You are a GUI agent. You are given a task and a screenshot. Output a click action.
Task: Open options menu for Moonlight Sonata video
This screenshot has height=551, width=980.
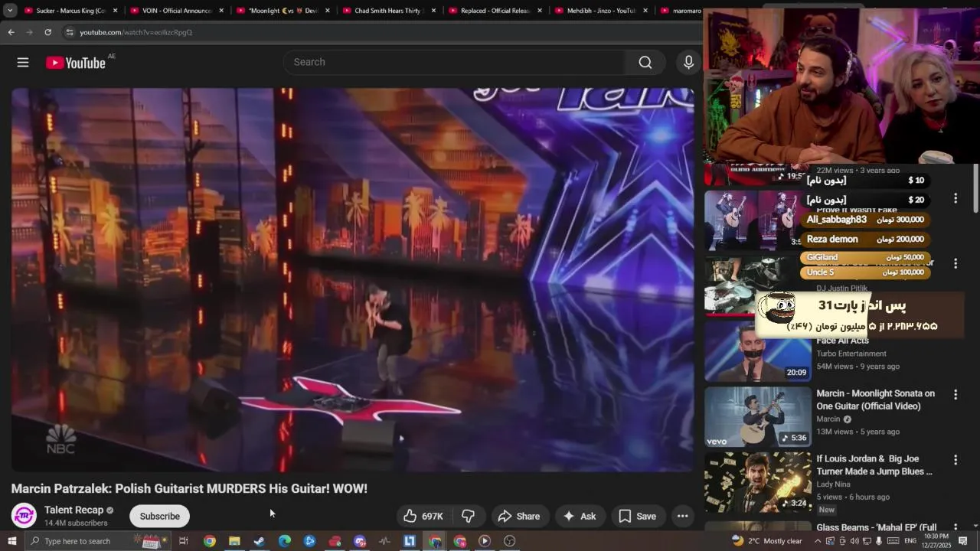955,395
